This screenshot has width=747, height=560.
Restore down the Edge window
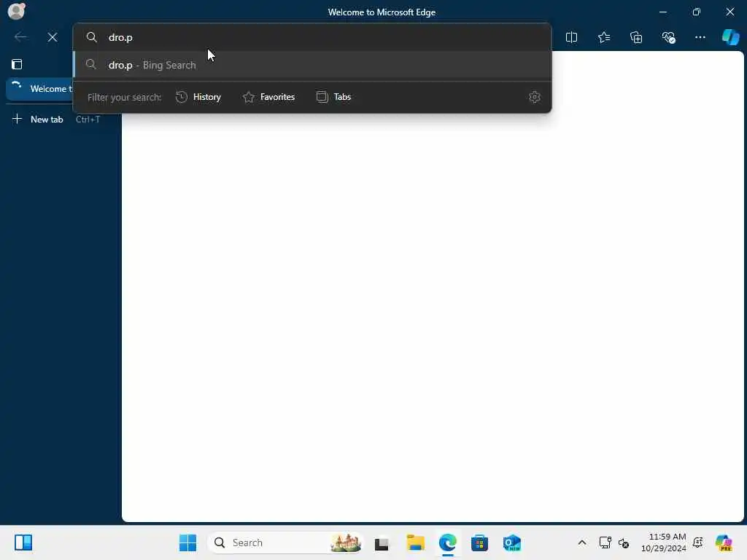pos(697,12)
